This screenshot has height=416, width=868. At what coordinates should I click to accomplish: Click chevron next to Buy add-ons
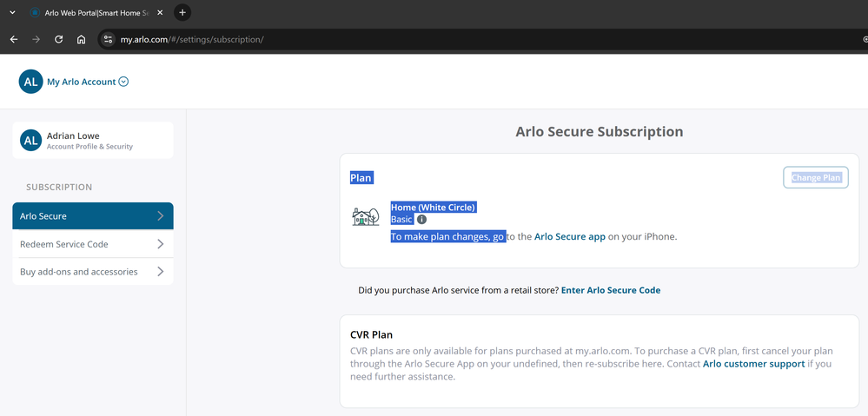tap(161, 272)
